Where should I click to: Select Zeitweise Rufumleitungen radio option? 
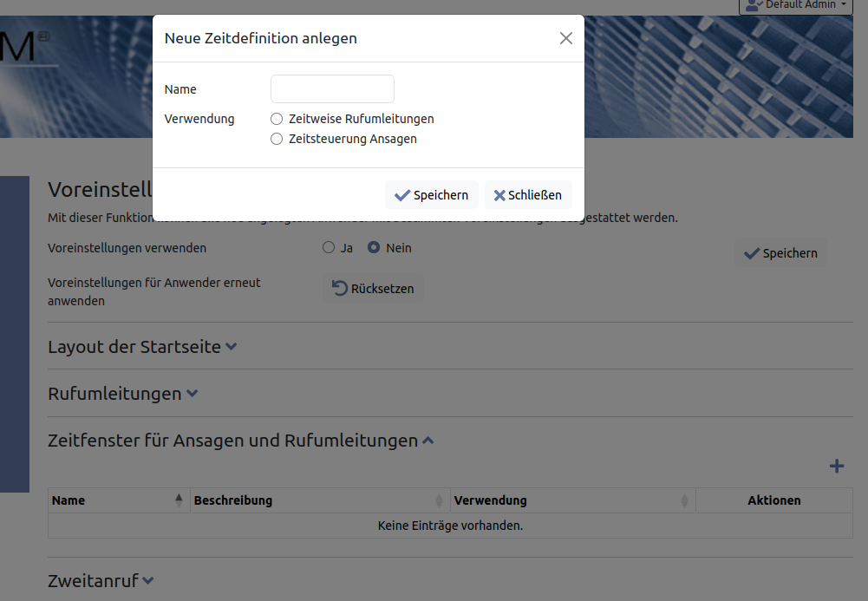pos(277,119)
